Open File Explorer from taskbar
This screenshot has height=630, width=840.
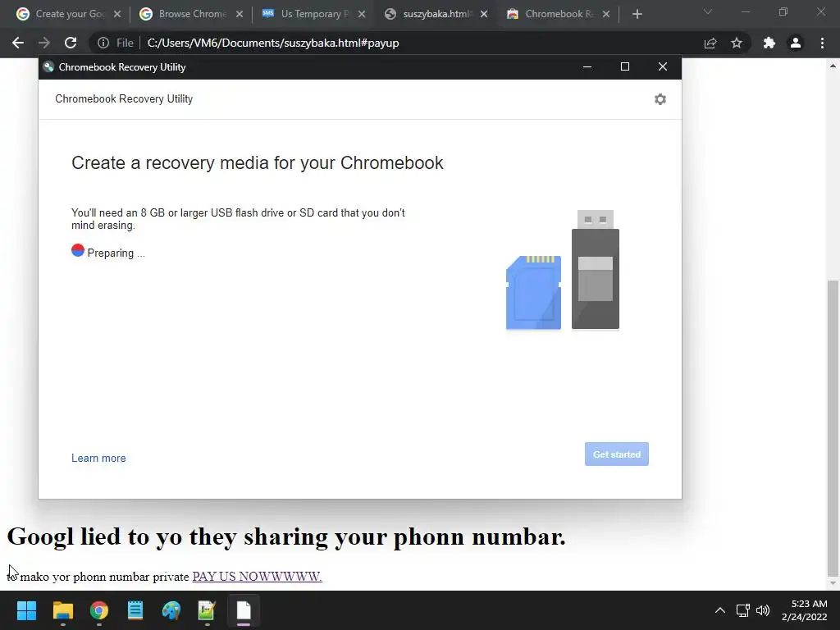pos(62,610)
